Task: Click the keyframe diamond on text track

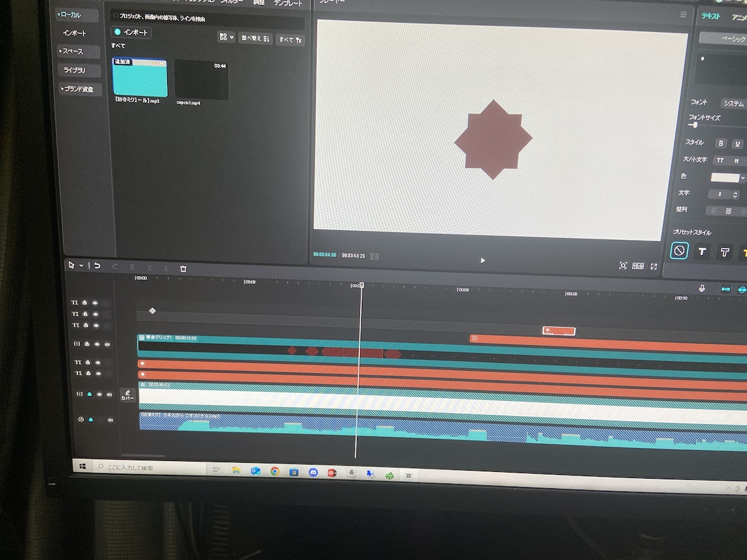Action: pos(152,311)
